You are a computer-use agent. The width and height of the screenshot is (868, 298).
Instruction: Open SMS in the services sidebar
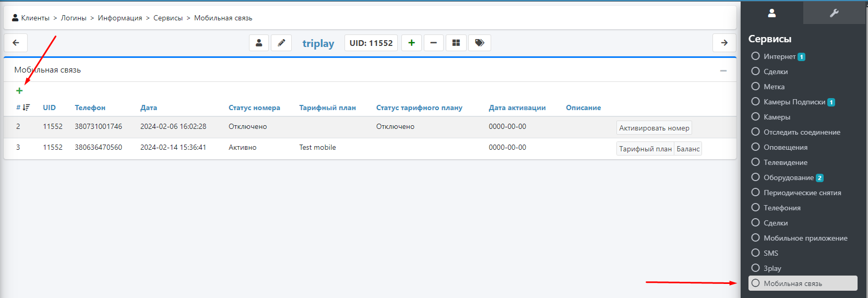[x=804, y=253]
